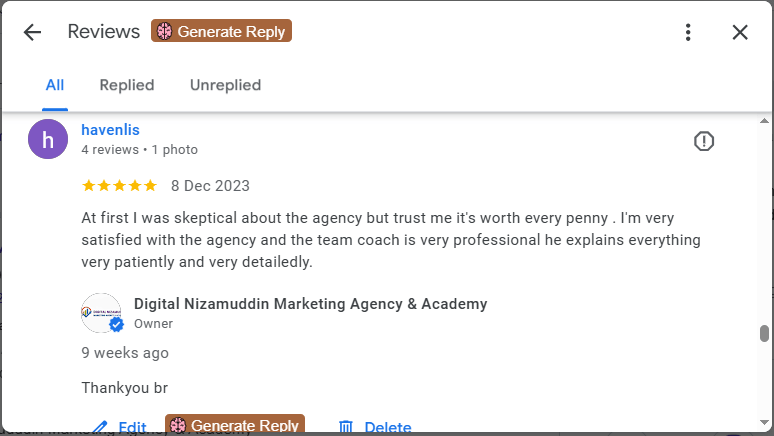The height and width of the screenshot is (436, 774).
Task: Report havenlis's review using the flag icon
Action: coord(704,142)
